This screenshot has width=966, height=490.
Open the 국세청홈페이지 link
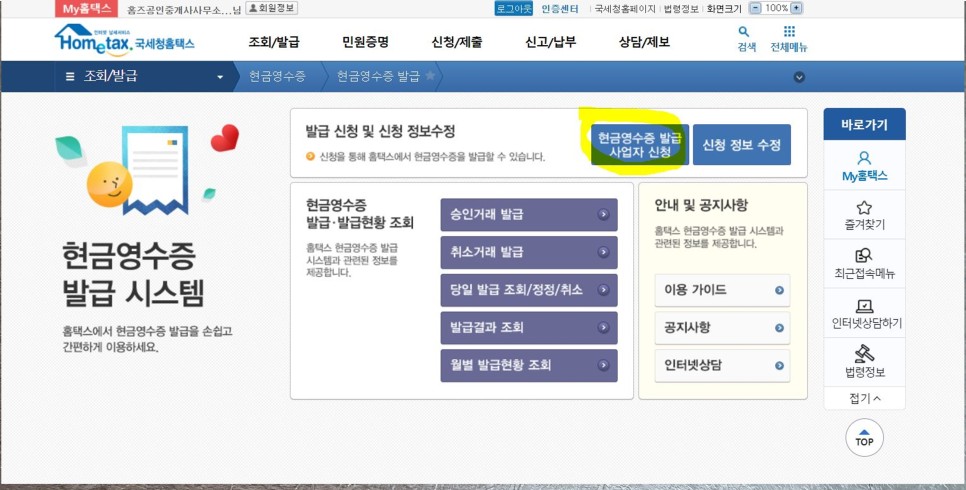(625, 9)
